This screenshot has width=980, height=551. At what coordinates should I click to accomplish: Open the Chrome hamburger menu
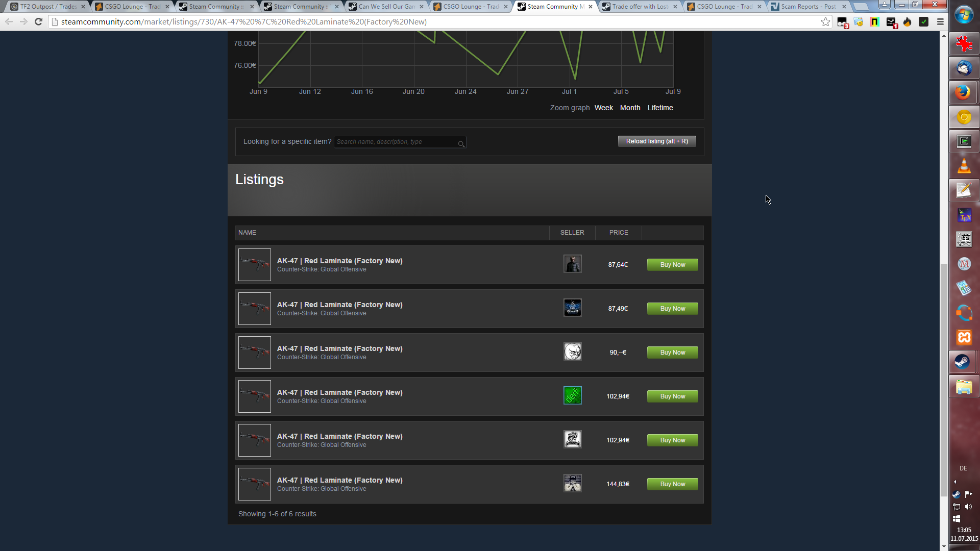click(940, 22)
